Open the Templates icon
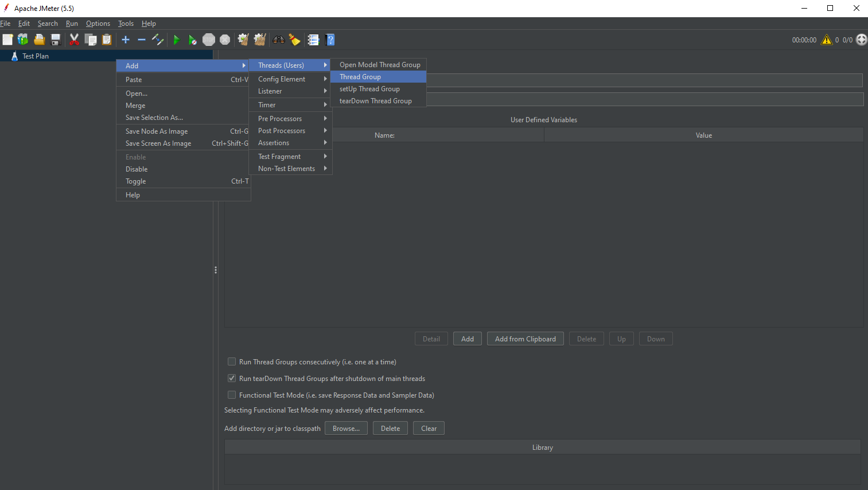The image size is (868, 490). click(23, 40)
